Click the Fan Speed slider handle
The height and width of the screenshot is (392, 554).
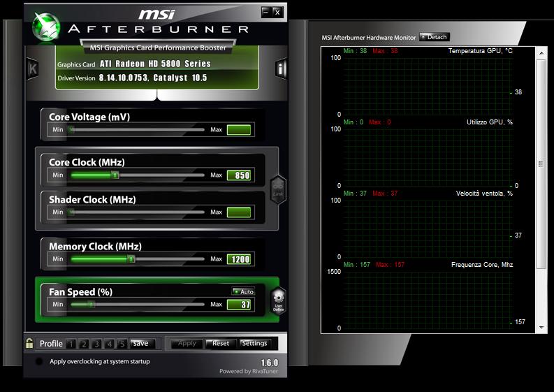coord(91,305)
